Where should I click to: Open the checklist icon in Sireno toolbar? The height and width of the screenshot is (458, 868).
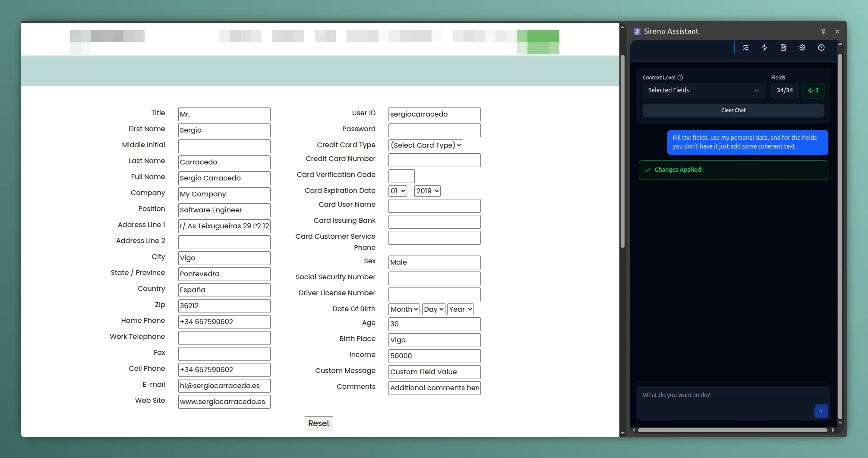click(x=745, y=48)
